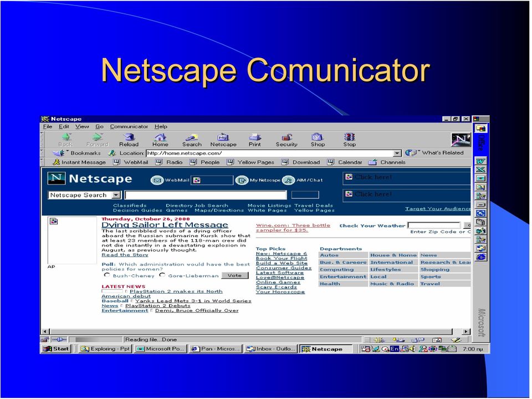Open Yellow Pages in personal toolbar
The image size is (532, 399).
(x=250, y=162)
